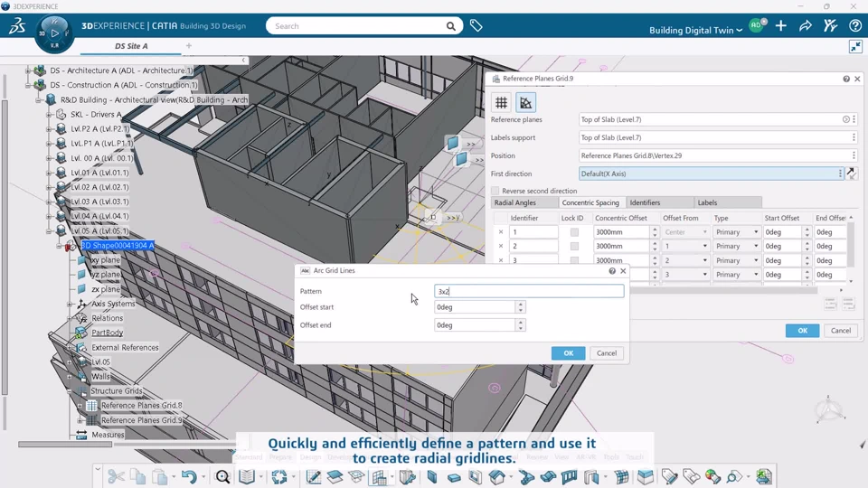The image size is (868, 488).
Task: Click the Share arrow icon
Action: (806, 25)
